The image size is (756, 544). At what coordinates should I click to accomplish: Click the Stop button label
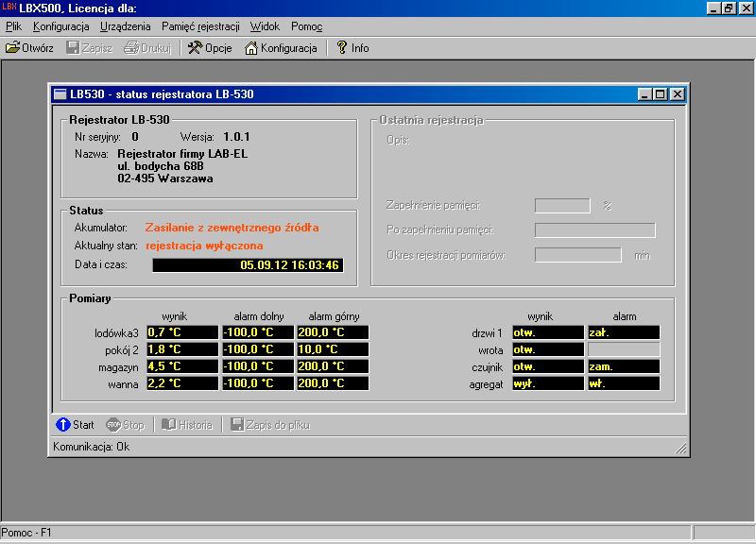(x=133, y=425)
